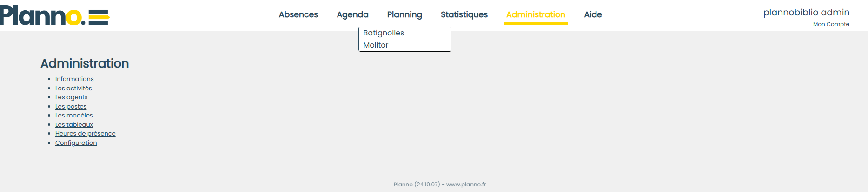Viewport: 868px width, 192px height.
Task: Open Les postes page
Action: pyautogui.click(x=71, y=106)
